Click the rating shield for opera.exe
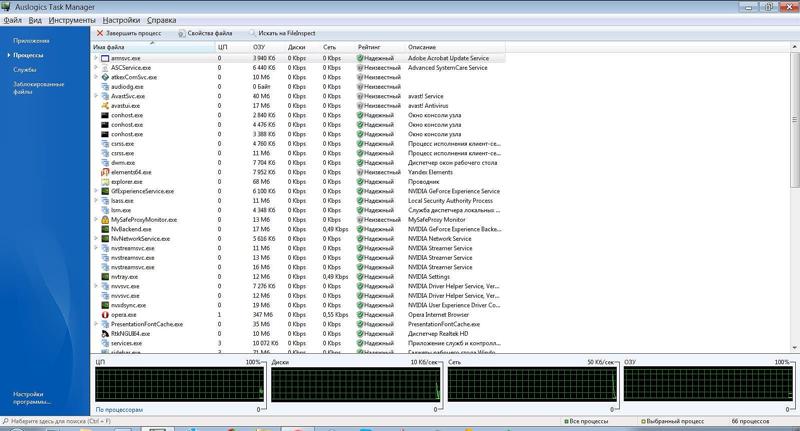The image size is (800, 431). click(x=360, y=315)
